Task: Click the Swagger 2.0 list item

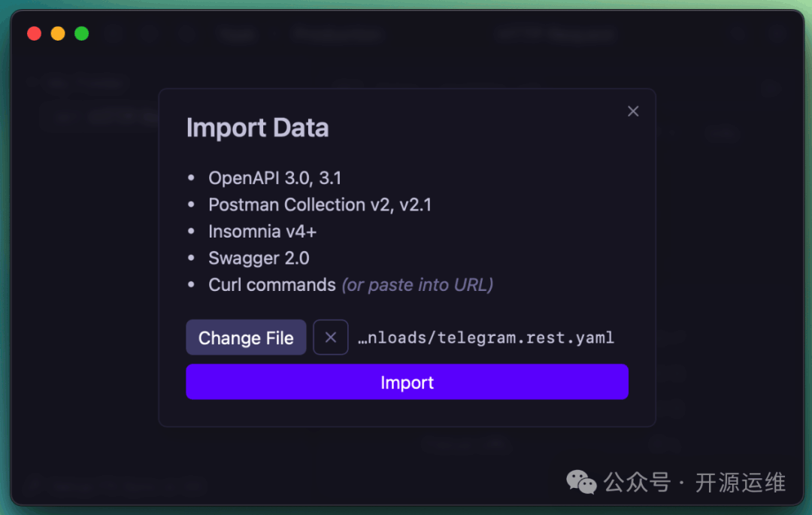Action: tap(259, 259)
